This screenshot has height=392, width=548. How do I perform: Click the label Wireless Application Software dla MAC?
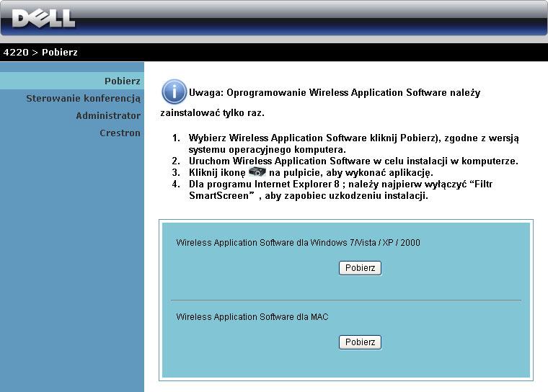[252, 317]
